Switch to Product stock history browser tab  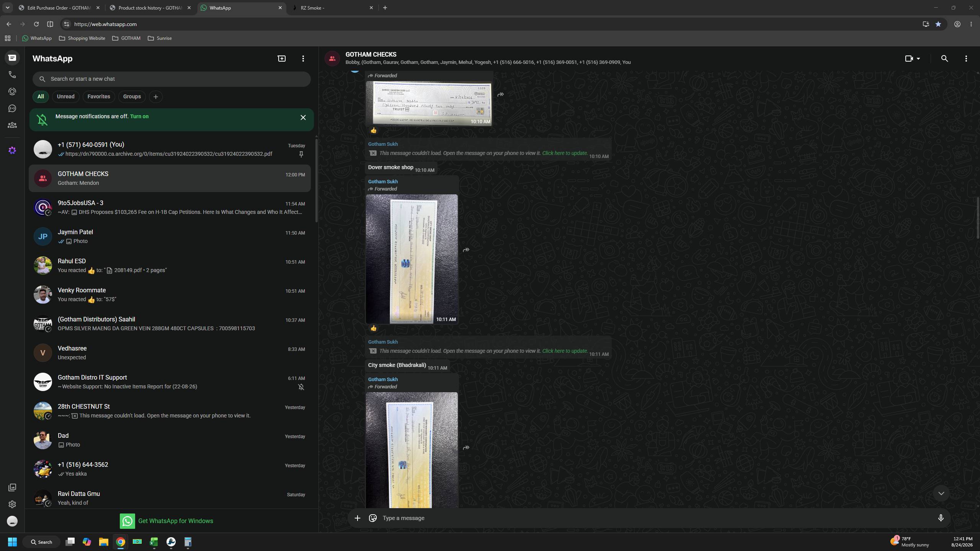point(150,8)
